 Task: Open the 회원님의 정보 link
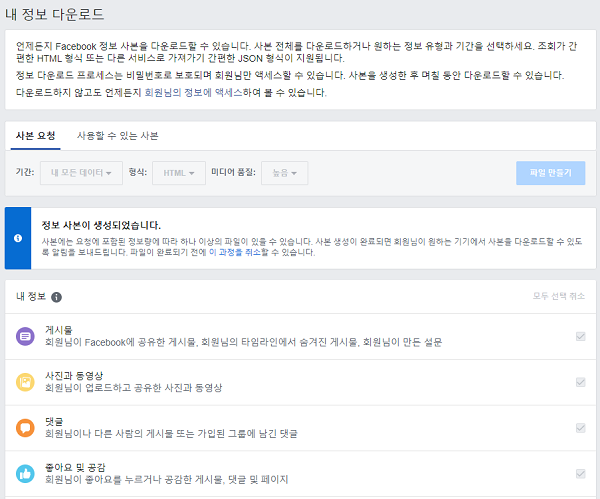176,92
